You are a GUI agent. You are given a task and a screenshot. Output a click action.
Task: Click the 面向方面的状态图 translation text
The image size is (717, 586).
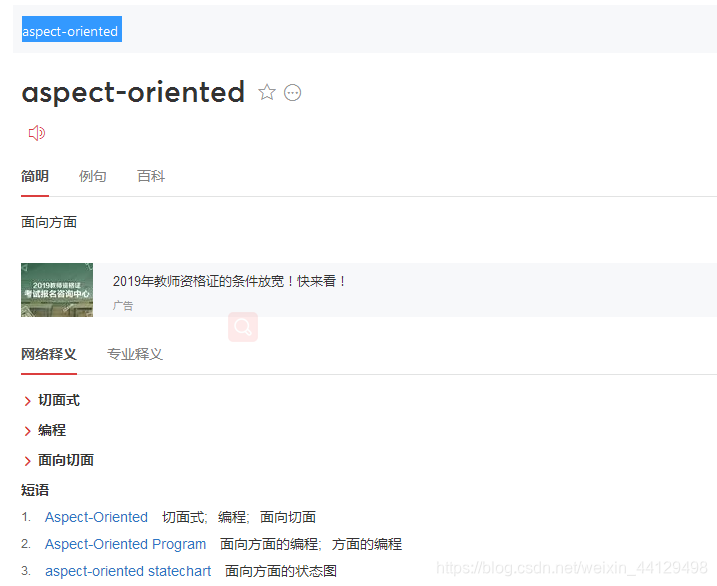(281, 571)
